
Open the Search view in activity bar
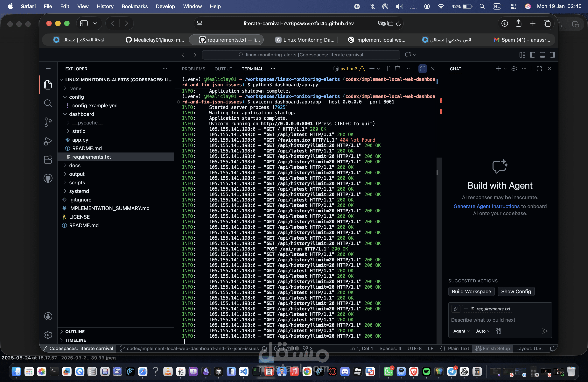point(48,103)
